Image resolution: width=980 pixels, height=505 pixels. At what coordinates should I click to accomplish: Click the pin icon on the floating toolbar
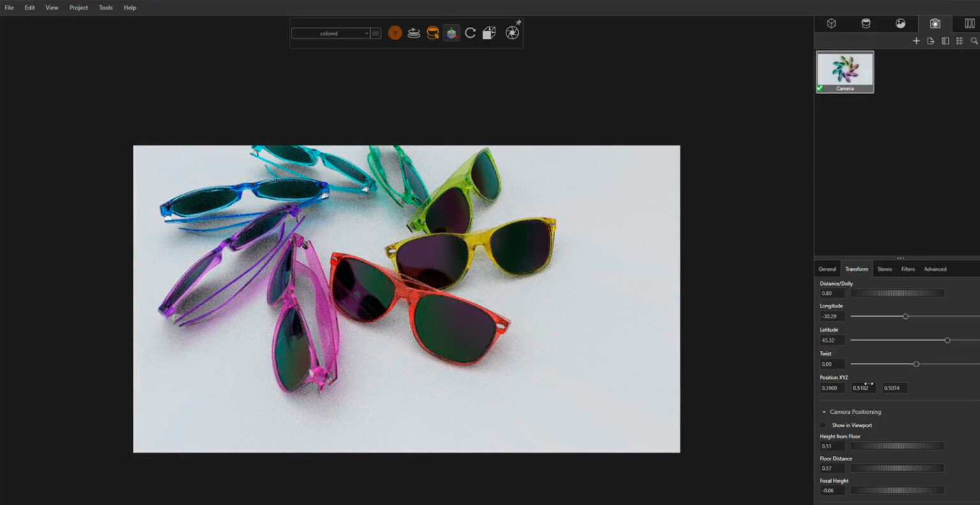coord(517,22)
